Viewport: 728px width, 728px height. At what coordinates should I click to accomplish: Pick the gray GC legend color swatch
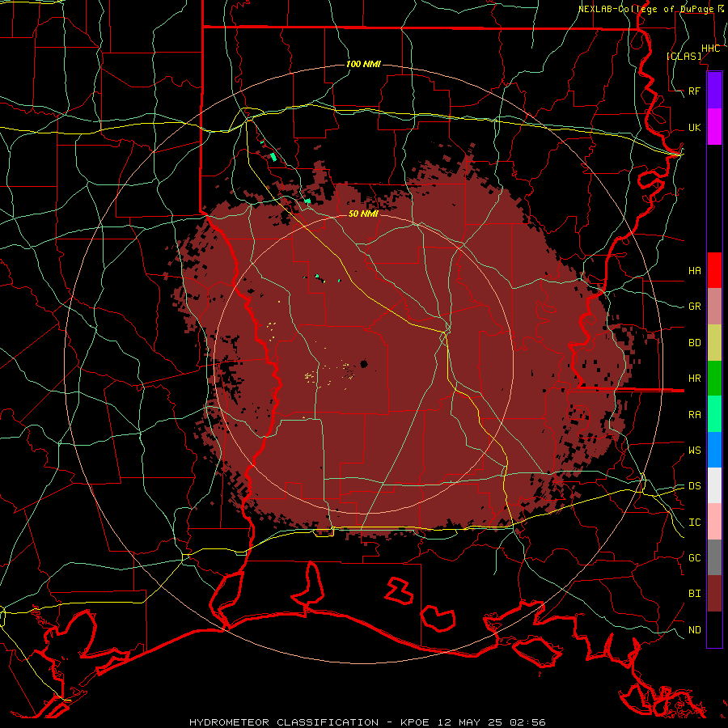[714, 557]
